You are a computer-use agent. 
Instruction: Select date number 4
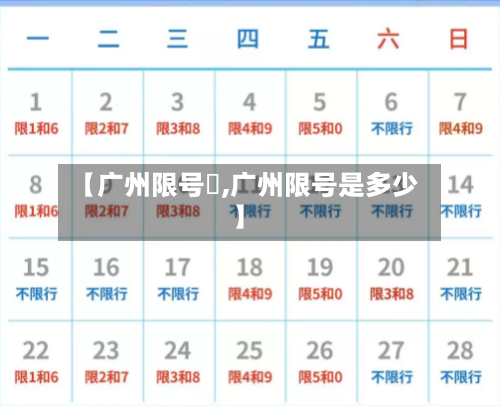[250, 102]
